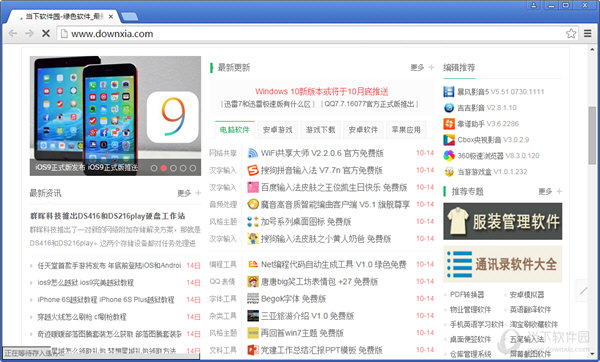Open 任天堂首款手游将发布 news item
The width and height of the screenshot is (600, 362).
click(109, 266)
